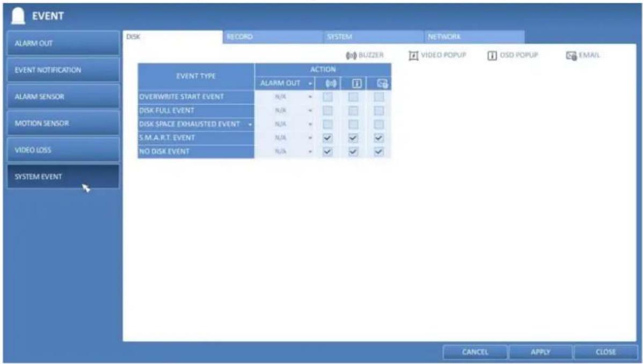Click the email column header icon
This screenshot has width=643, height=364.
[382, 84]
